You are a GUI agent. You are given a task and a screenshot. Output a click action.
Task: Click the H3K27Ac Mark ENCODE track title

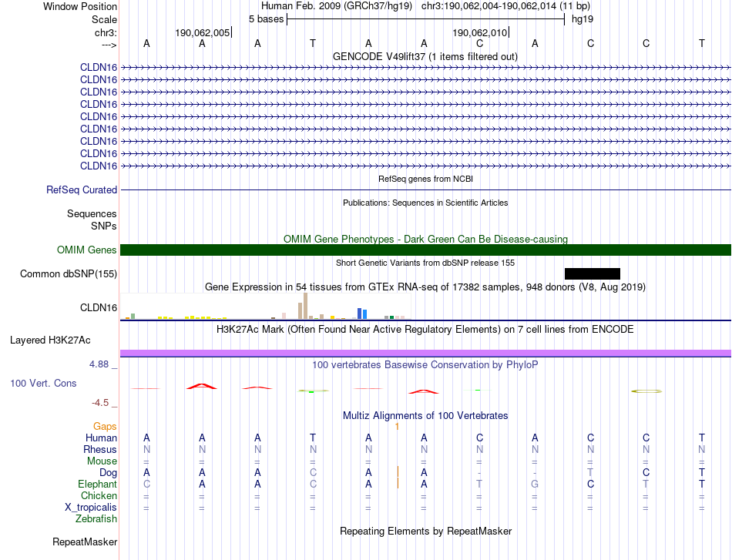pyautogui.click(x=425, y=330)
